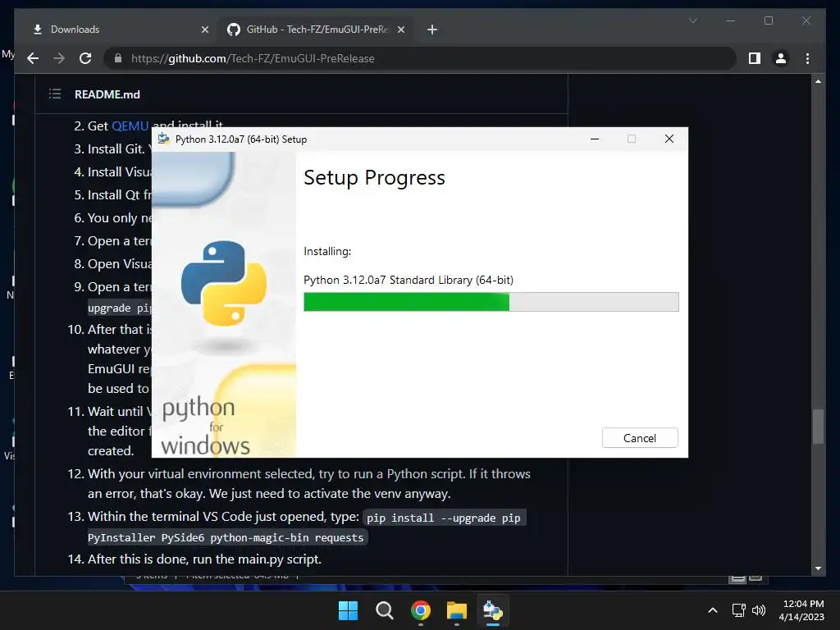Click the browser vertical scrollbar thumb
Screen dimensions: 840x630
[x=818, y=427]
